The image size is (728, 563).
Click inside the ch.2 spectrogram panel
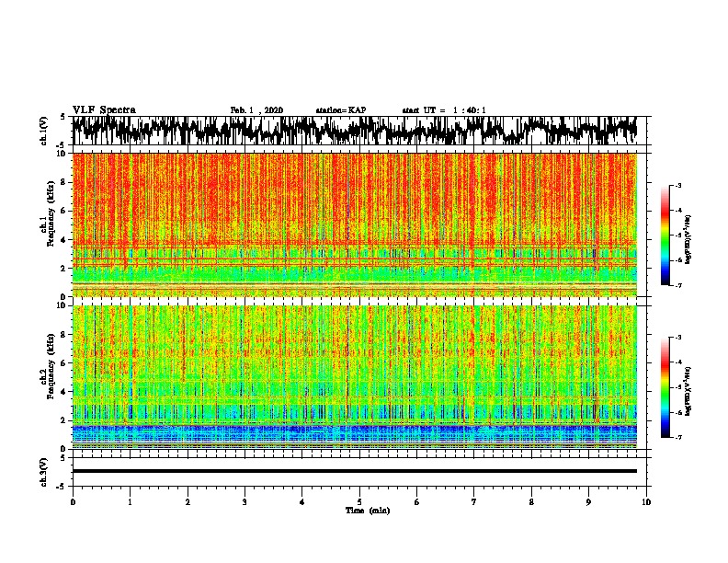(x=354, y=377)
